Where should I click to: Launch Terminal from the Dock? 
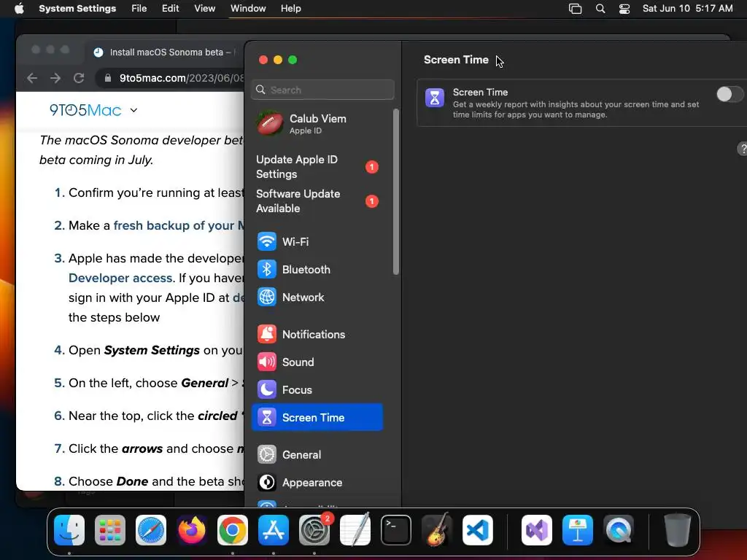pyautogui.click(x=396, y=530)
